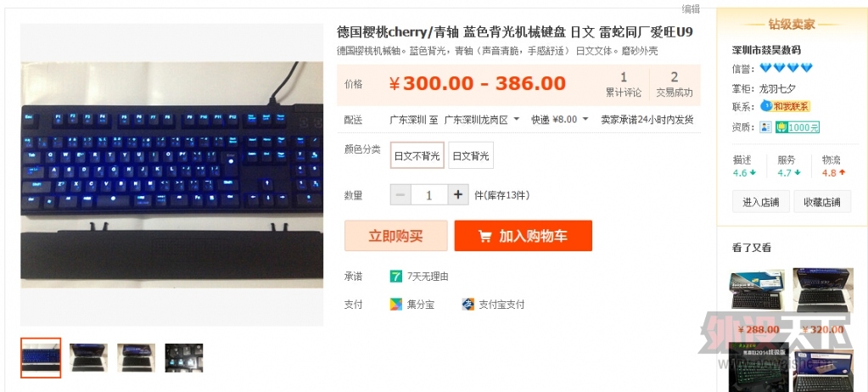Click the 1000元 deposit guarantee badge
The height and width of the screenshot is (392, 868).
click(798, 127)
